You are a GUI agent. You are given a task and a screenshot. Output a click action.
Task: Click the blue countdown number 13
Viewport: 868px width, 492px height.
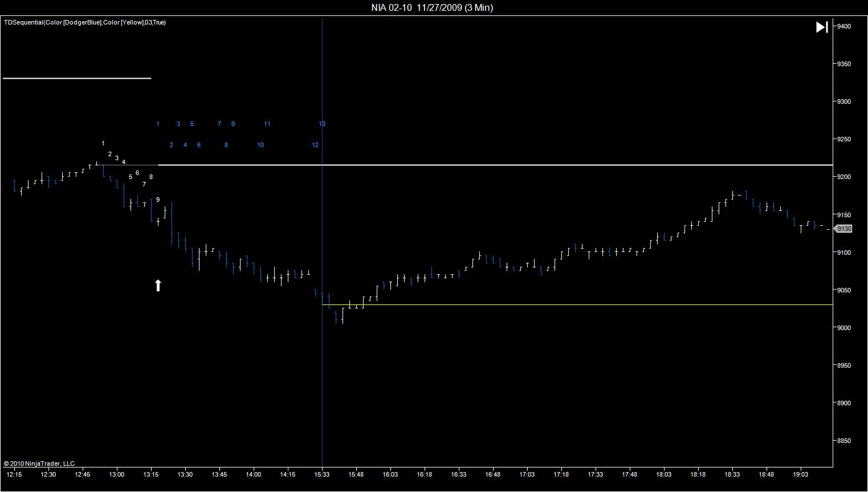[322, 124]
